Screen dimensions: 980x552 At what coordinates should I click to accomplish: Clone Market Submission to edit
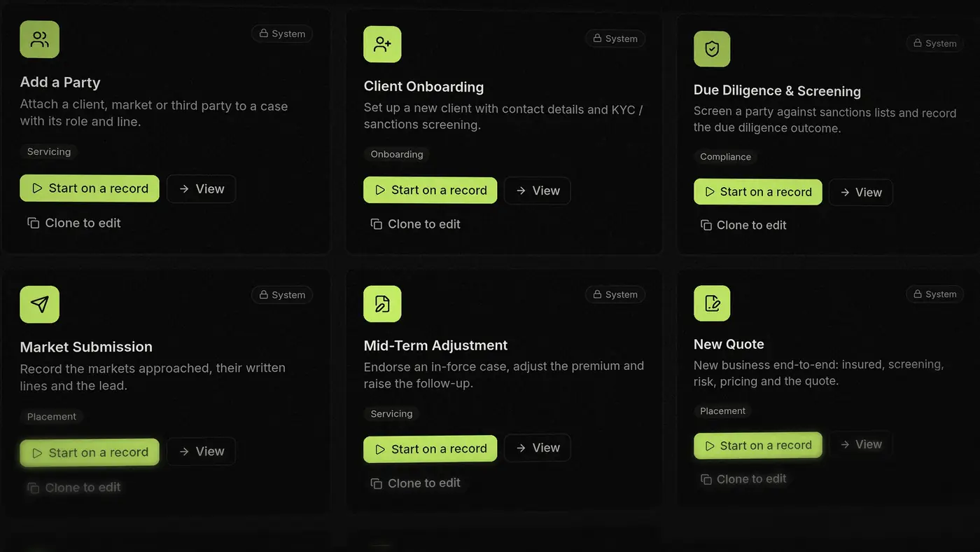pyautogui.click(x=74, y=488)
